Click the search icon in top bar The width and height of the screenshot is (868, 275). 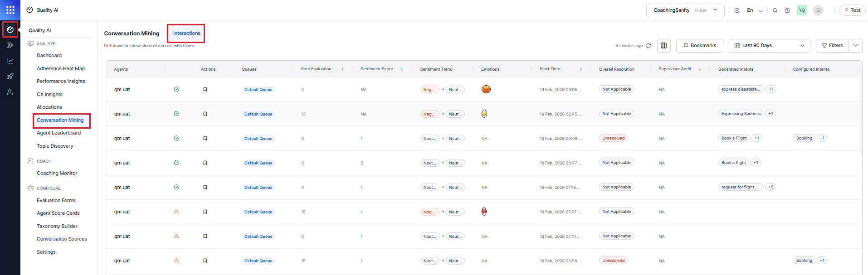(775, 10)
